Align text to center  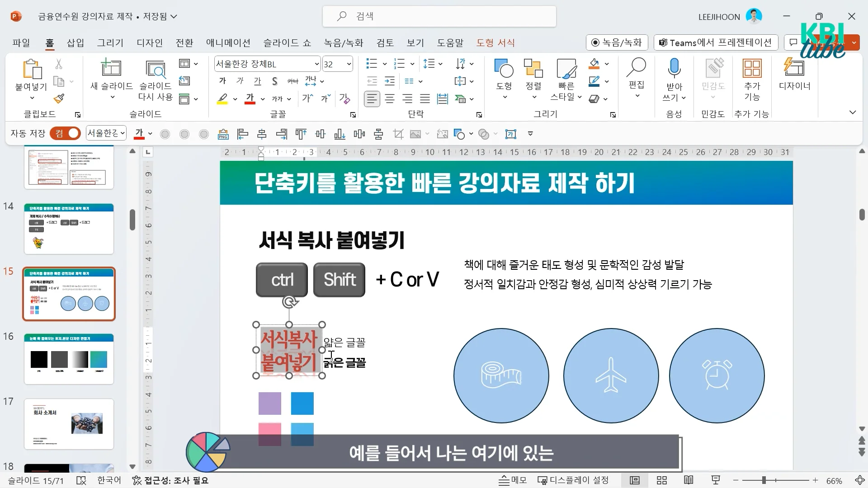(x=390, y=99)
